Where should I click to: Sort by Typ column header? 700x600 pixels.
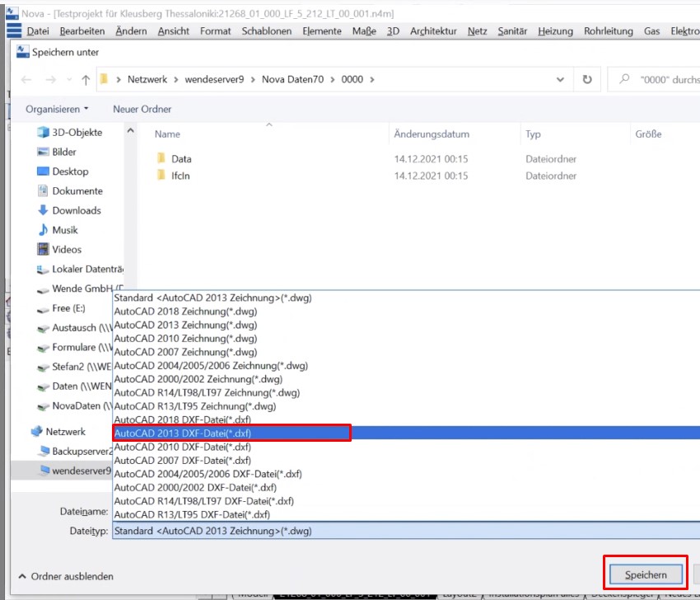[x=533, y=134]
